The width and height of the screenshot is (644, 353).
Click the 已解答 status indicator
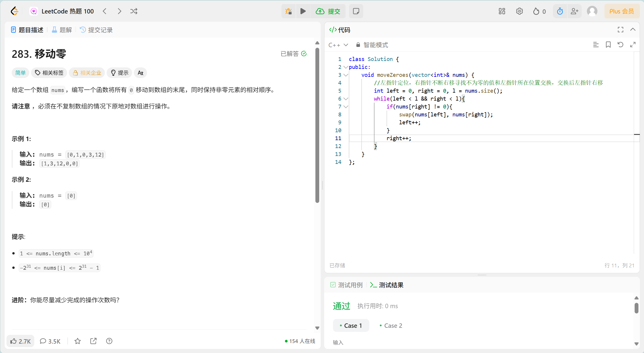[294, 54]
